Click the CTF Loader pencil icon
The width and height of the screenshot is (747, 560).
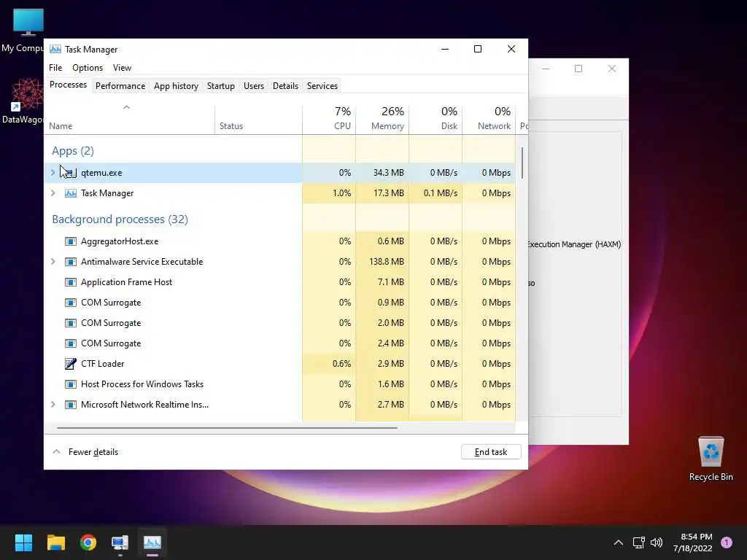click(x=71, y=364)
